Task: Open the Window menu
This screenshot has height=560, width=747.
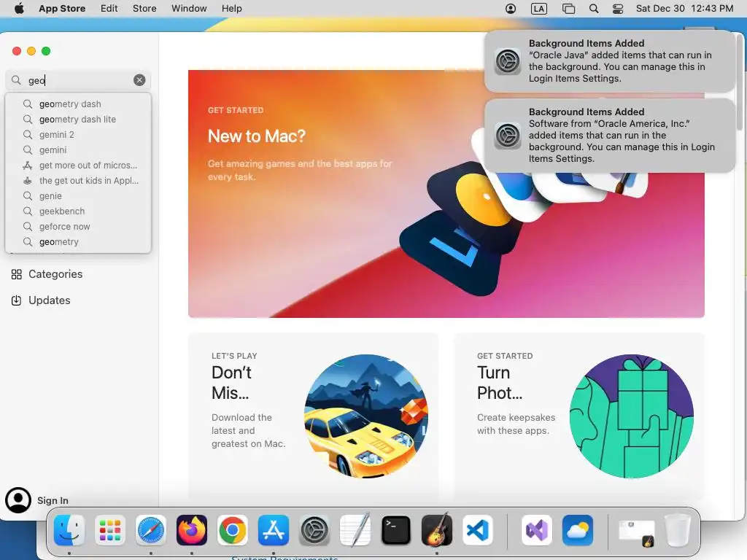Action: (x=189, y=8)
